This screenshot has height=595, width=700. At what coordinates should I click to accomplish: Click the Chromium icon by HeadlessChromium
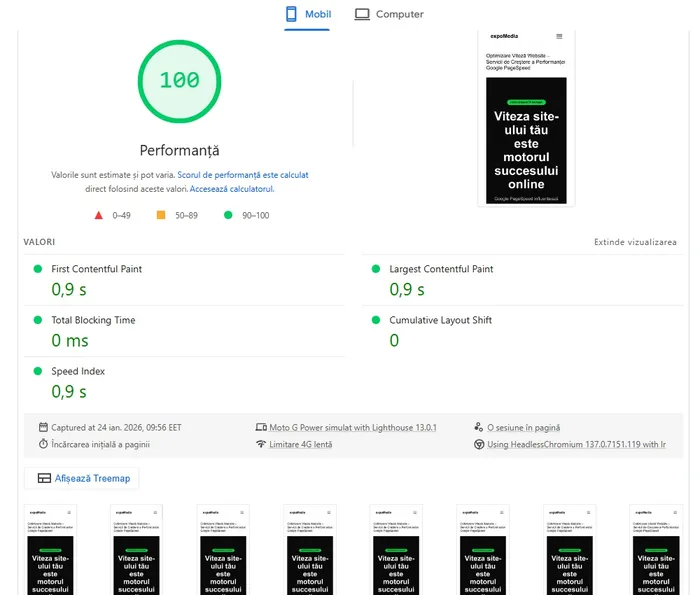click(479, 444)
